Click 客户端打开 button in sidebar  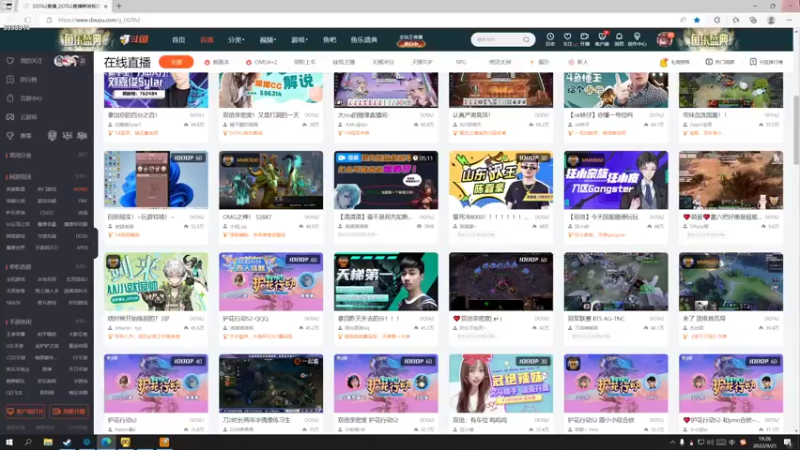(x=25, y=411)
